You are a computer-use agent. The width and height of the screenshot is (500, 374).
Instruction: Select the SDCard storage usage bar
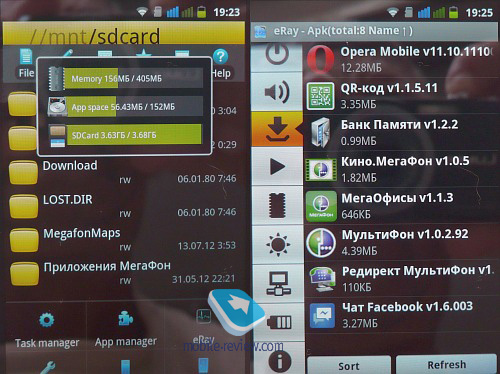126,135
